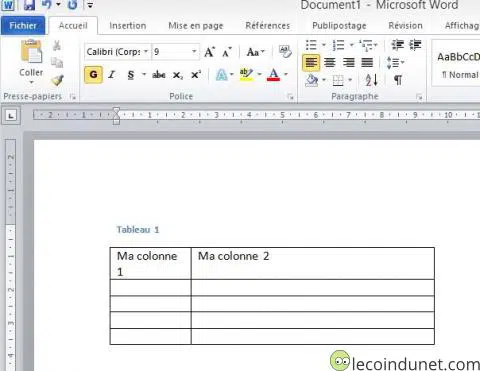Open Paragraphe dialog launcher
This screenshot has width=480, height=371.
[419, 97]
